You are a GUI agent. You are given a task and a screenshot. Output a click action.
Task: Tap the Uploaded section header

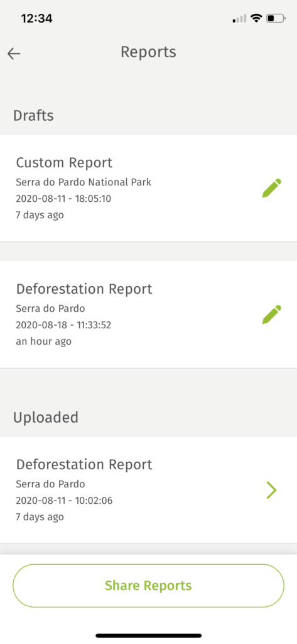[46, 418]
